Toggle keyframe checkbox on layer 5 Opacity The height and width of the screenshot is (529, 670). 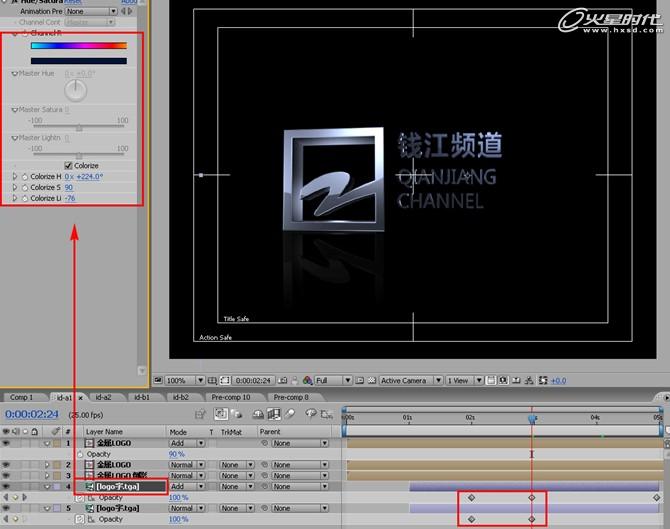tap(15, 519)
